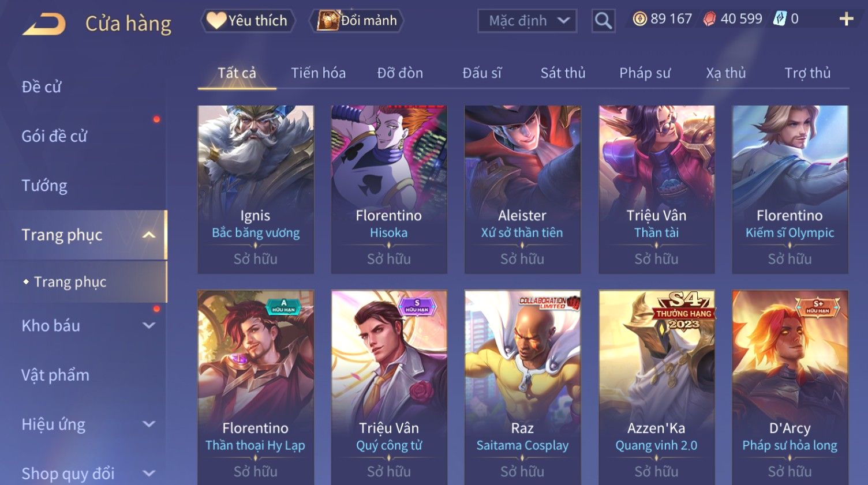This screenshot has width=868, height=485.
Task: Open the Mặc định sort dropdown
Action: 527,21
